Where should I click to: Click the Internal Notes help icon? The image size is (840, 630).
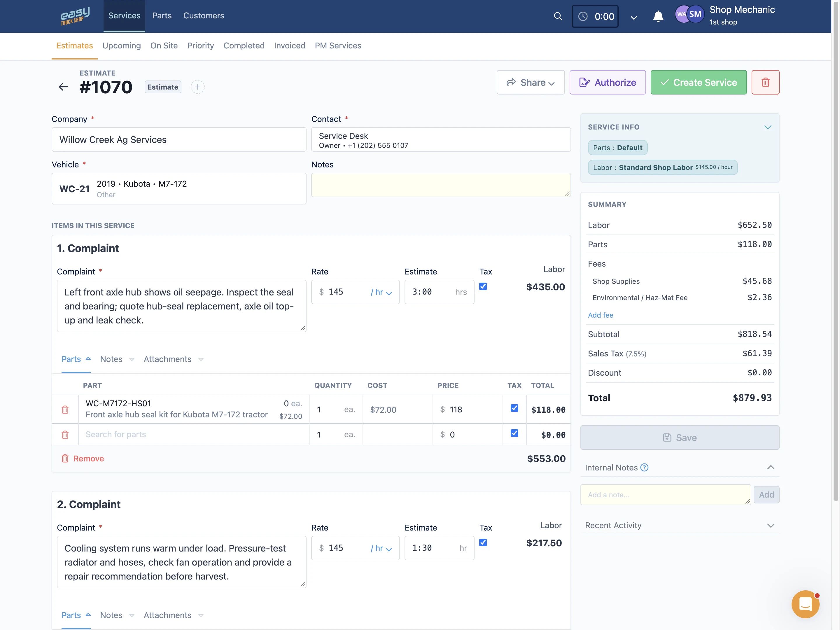click(644, 468)
